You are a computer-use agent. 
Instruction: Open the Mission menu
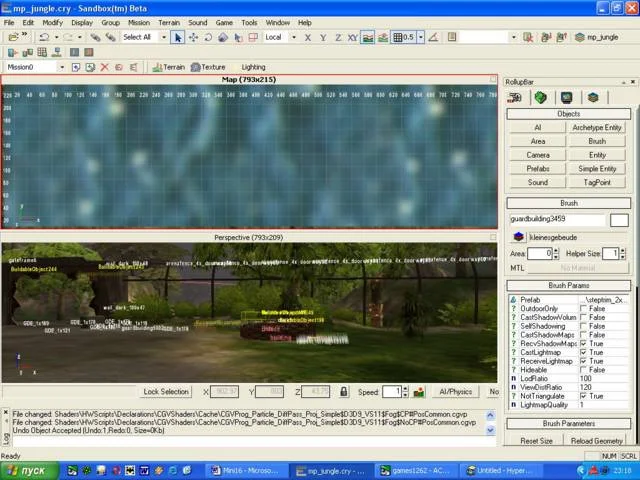[139, 23]
